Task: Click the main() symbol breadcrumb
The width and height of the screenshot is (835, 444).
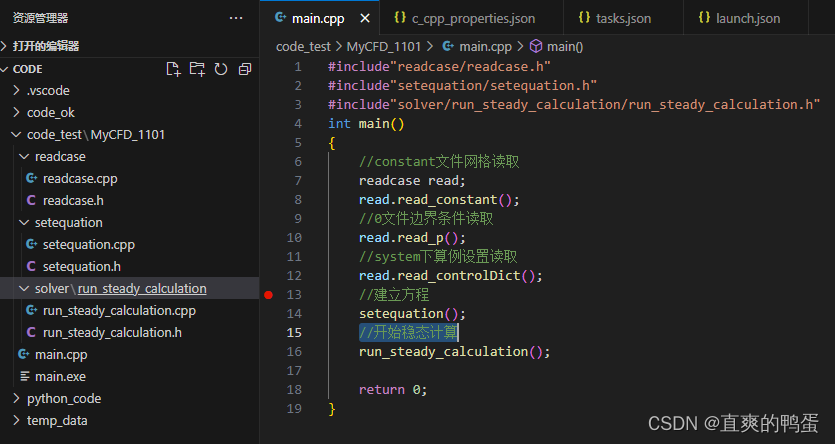Action: coord(564,47)
